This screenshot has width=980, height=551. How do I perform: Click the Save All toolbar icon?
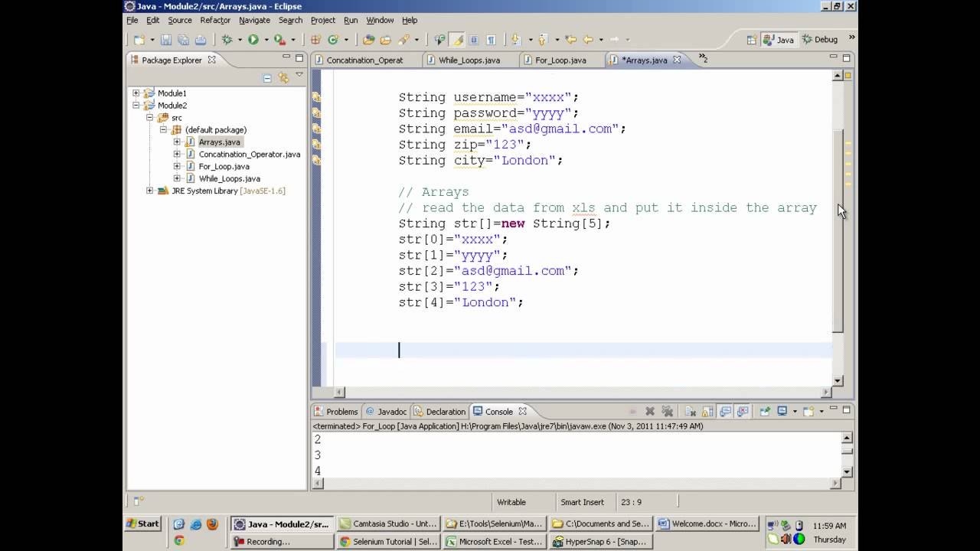(183, 40)
